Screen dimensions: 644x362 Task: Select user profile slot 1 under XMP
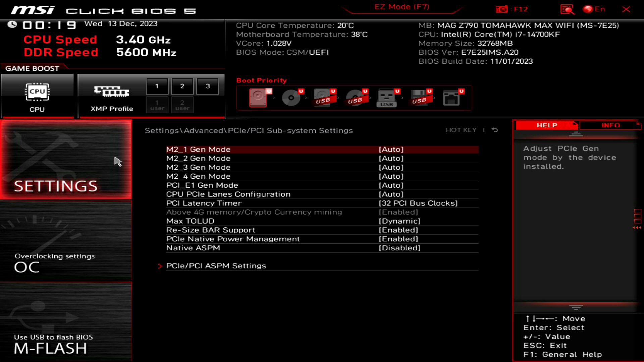[157, 105]
